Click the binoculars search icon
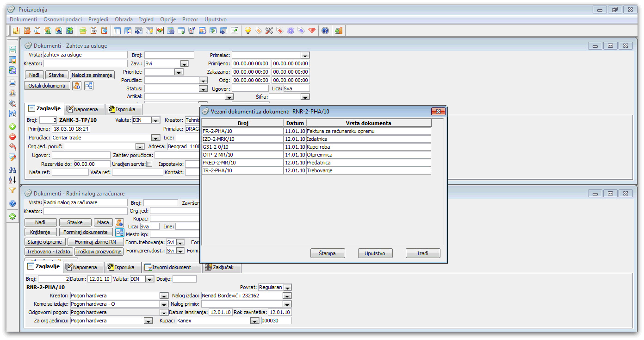 [x=12, y=170]
